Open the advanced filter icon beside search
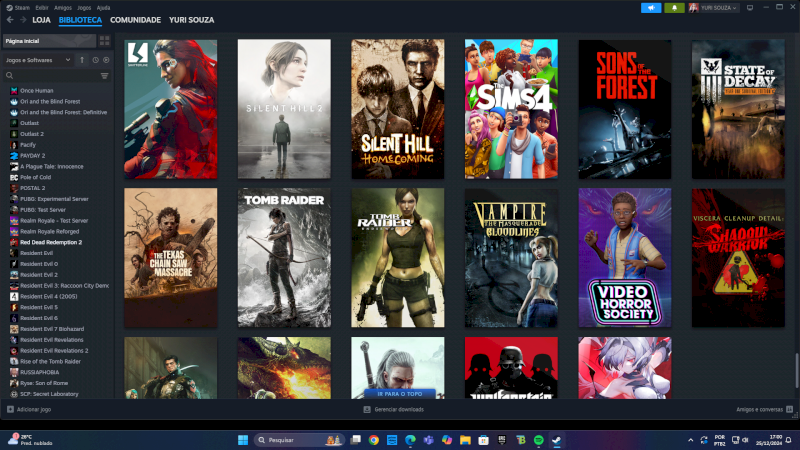The height and width of the screenshot is (450, 800). coord(104,75)
